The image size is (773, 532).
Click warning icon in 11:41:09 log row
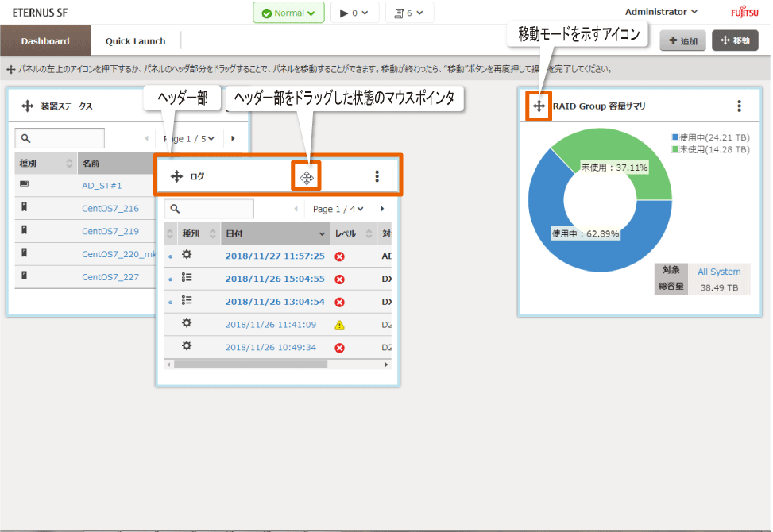tap(340, 325)
